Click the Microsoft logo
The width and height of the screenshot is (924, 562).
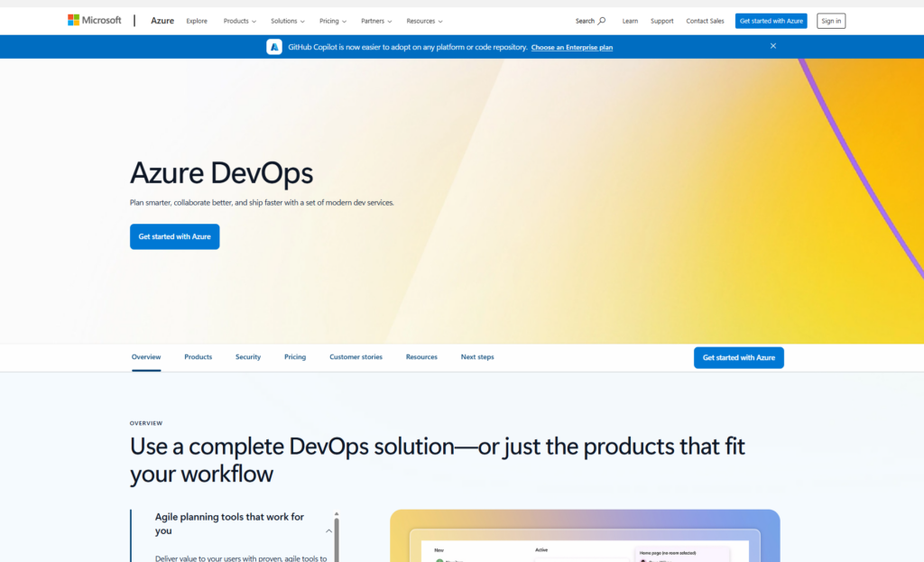pyautogui.click(x=94, y=20)
